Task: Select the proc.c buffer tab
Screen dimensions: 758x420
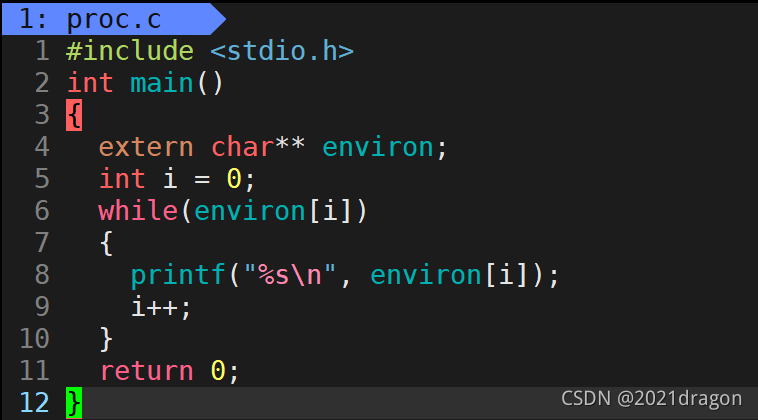Action: coord(114,19)
